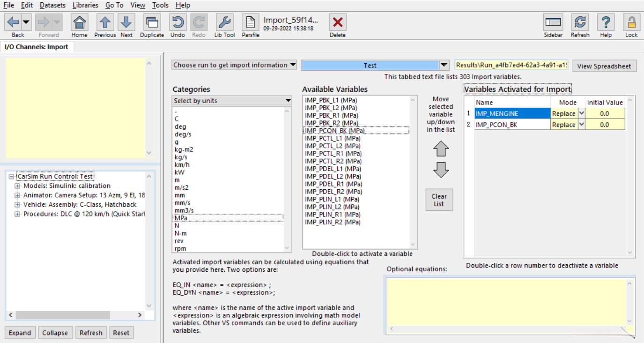Click the Lock padlock icon

click(x=631, y=22)
